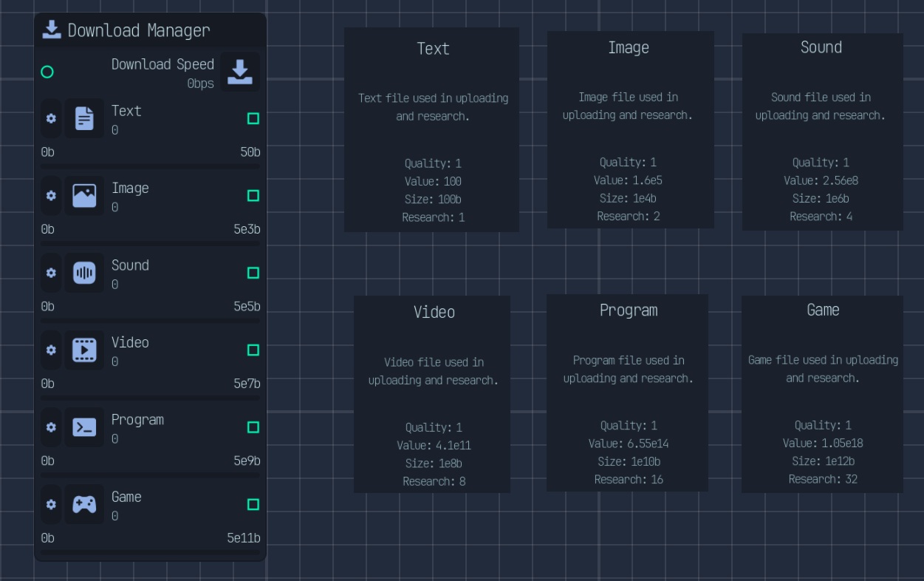Screen dimensions: 924x581
Task: Click the Text file document icon
Action: [x=84, y=118]
